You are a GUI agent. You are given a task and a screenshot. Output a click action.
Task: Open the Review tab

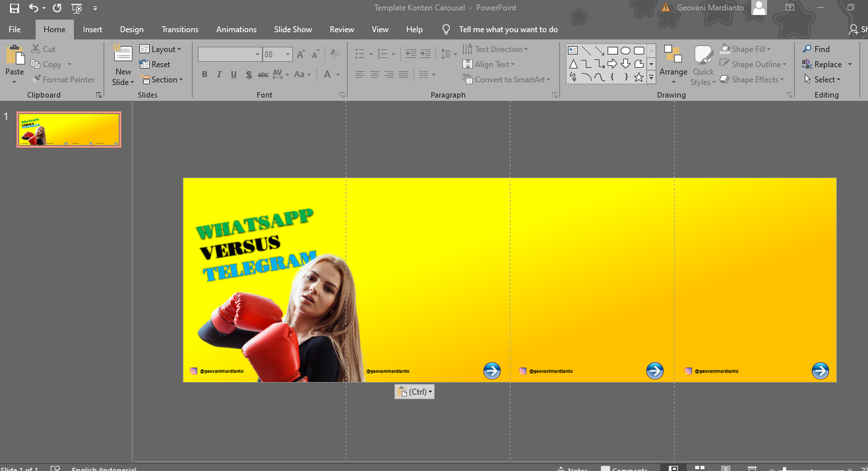coord(342,29)
